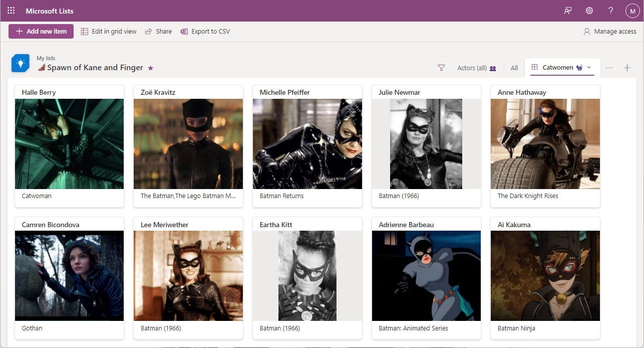Open the app launcher waffle icon

(x=11, y=11)
